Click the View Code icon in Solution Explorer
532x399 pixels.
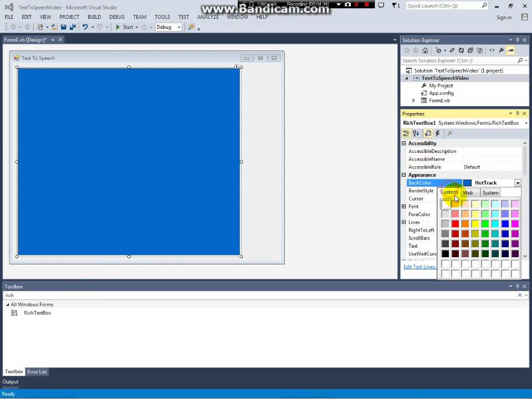[x=492, y=50]
